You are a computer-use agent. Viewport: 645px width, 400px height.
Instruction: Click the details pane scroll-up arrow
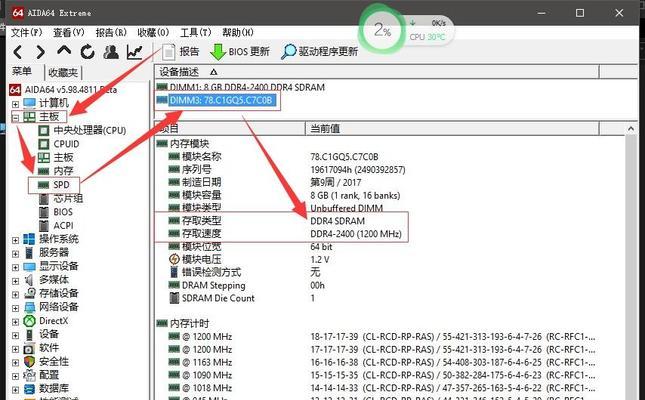click(631, 129)
